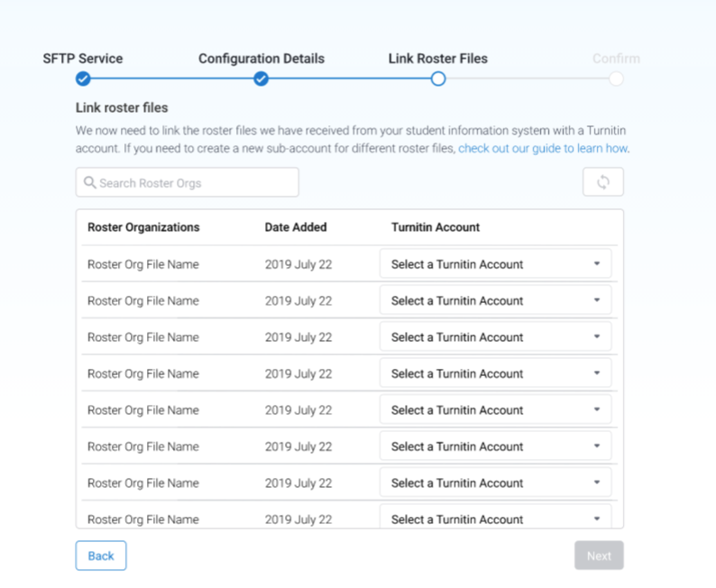Open the second row's Turnitin Account dropdown
The width and height of the screenshot is (716, 588).
click(x=495, y=300)
